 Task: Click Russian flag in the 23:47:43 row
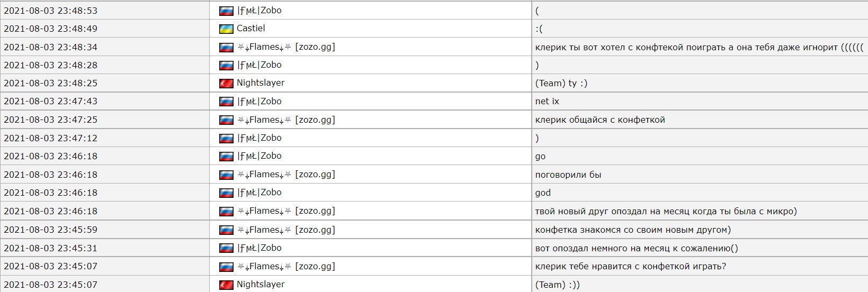pyautogui.click(x=226, y=102)
